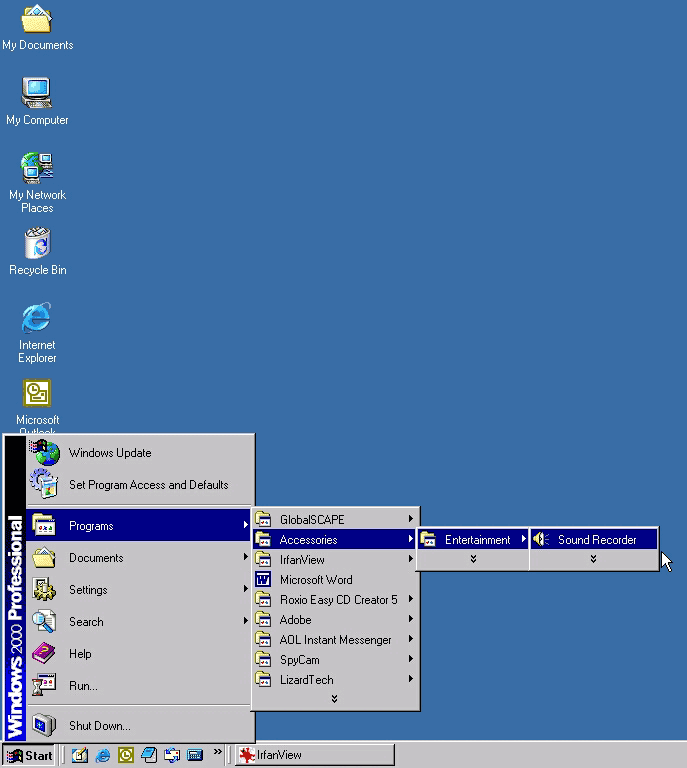Open the SpyCam program folder
Viewport: 687px width, 768px height.
(x=335, y=660)
